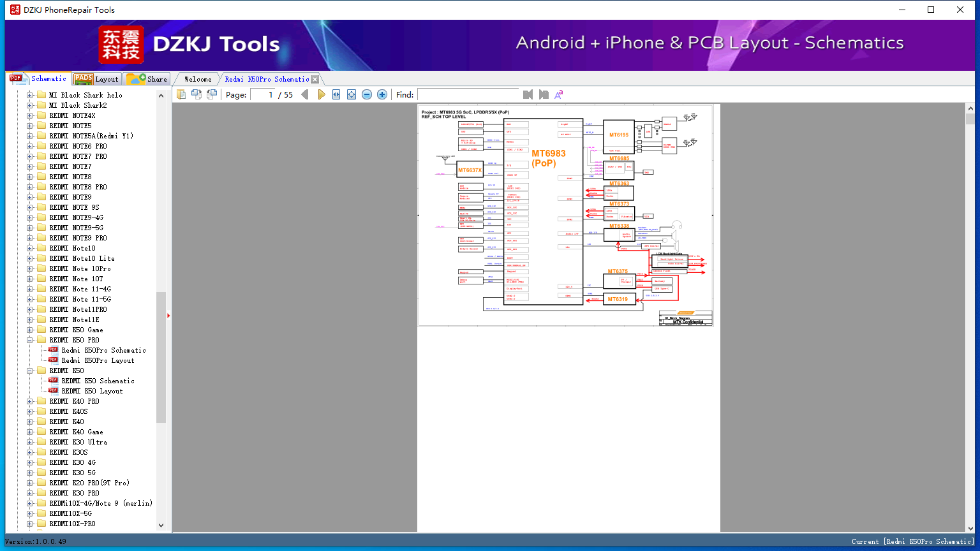Click find next icon
The width and height of the screenshot is (980, 551).
544,94
